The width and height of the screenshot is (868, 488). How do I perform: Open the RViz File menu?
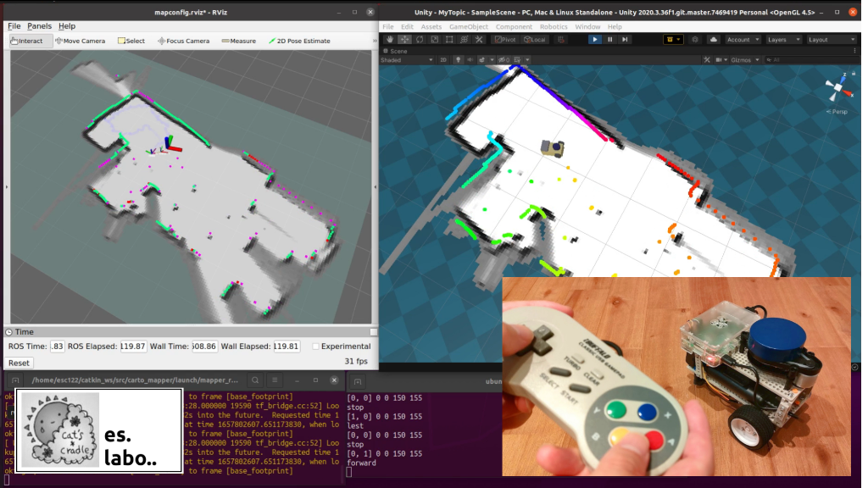14,26
